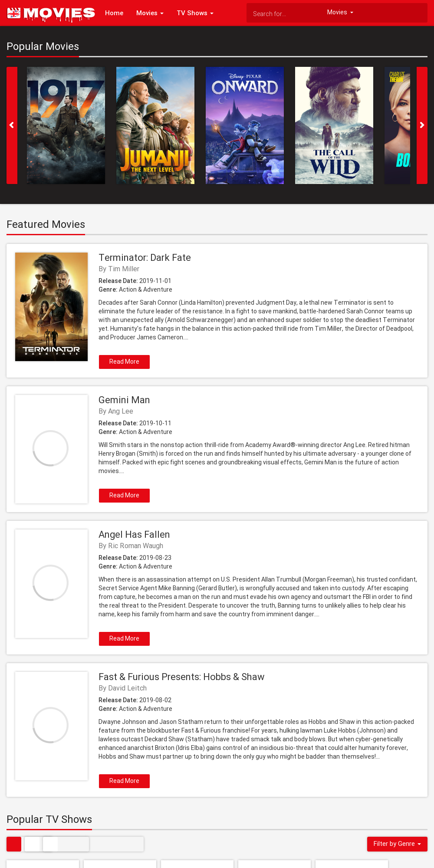The image size is (434, 868).
Task: Open the Charlize Theron movie poster
Action: 397,125
